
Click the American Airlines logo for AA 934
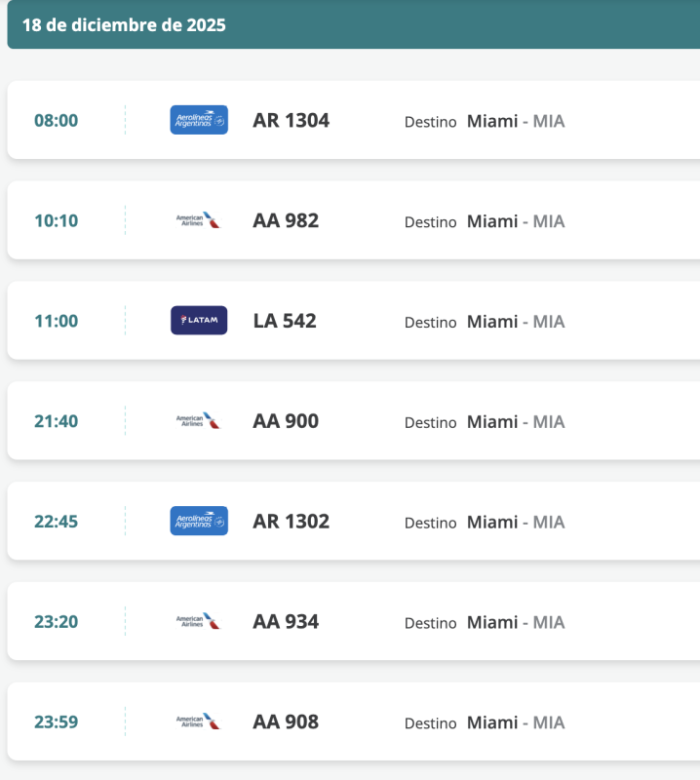199,621
